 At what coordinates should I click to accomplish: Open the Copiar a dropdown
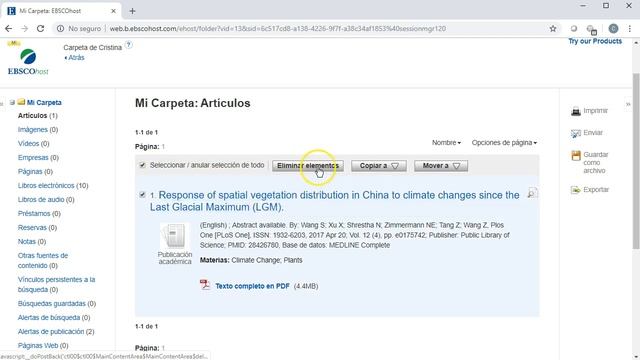(379, 166)
